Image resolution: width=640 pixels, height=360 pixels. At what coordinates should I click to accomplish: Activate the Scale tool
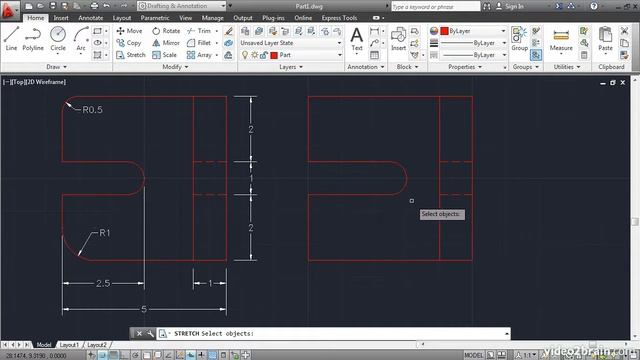(164, 55)
